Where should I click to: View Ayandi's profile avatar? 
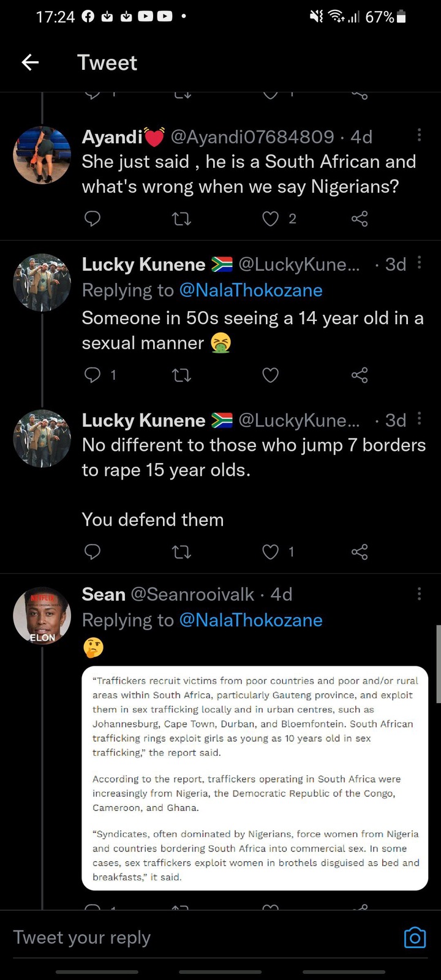click(x=42, y=155)
